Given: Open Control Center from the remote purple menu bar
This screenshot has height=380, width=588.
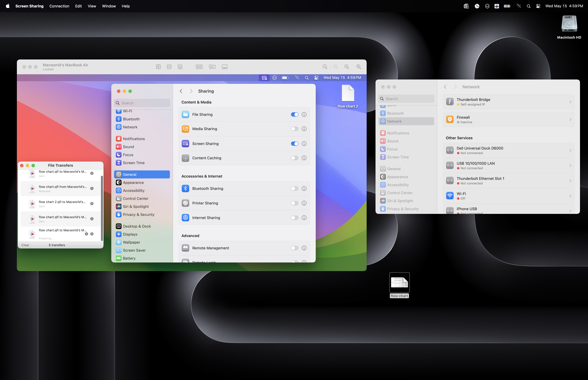Looking at the screenshot, I should [x=316, y=77].
